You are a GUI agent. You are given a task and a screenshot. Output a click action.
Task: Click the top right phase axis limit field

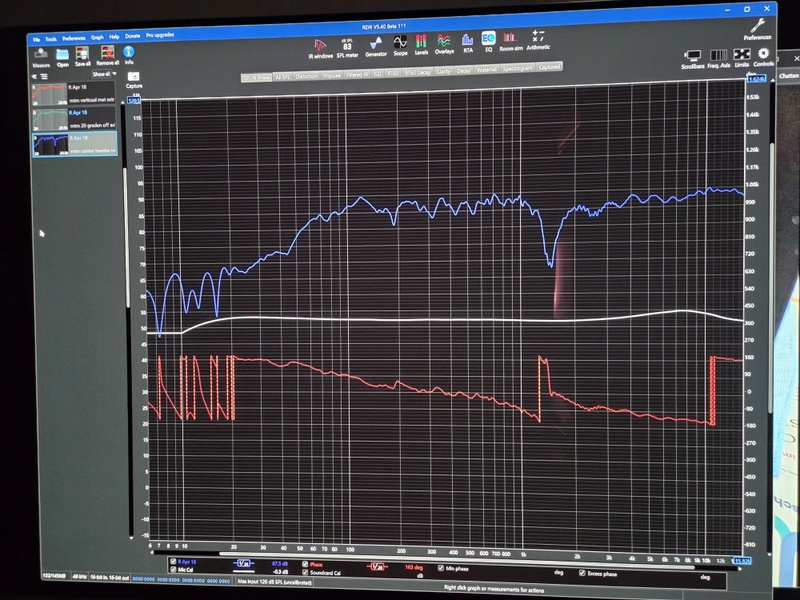(756, 79)
